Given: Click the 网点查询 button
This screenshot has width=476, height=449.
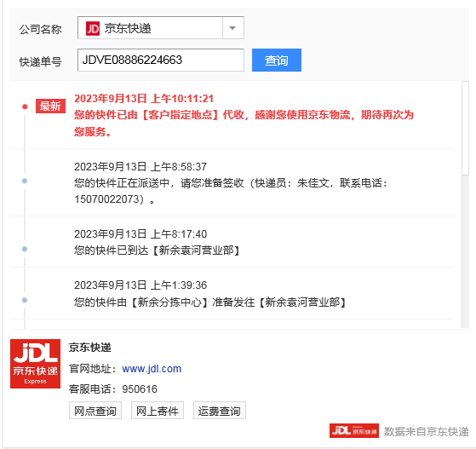Looking at the screenshot, I should [x=95, y=411].
